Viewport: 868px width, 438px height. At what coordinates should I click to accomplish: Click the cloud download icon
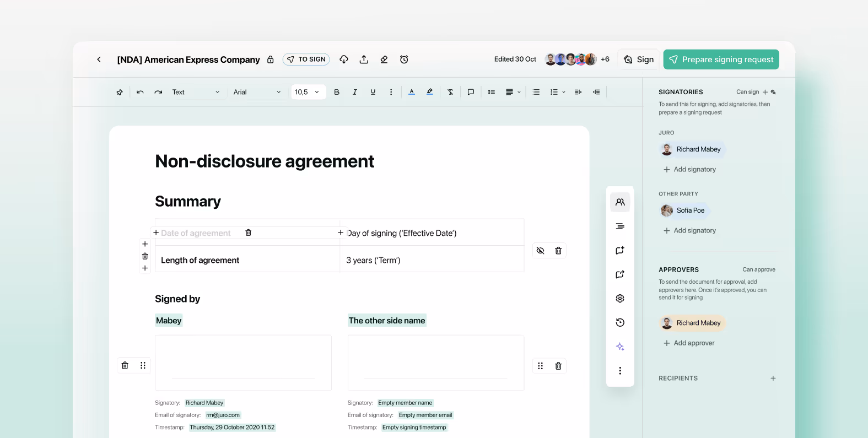[344, 60]
